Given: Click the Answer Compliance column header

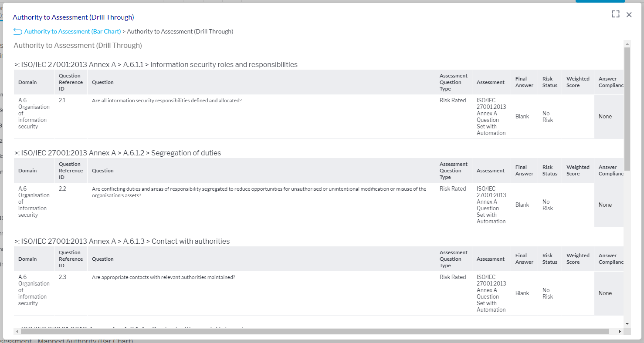Looking at the screenshot, I should click(610, 82).
